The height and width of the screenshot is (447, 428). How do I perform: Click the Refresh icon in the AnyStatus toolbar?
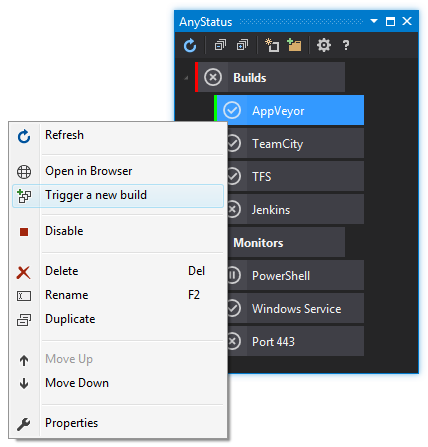click(190, 45)
